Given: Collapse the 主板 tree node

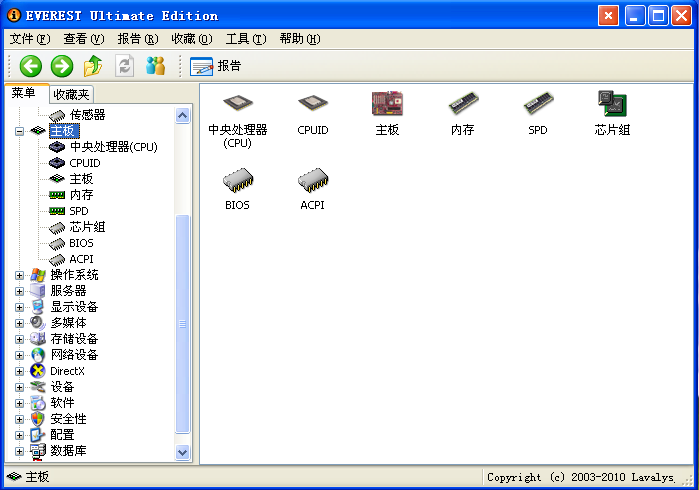Looking at the screenshot, I should point(19,131).
